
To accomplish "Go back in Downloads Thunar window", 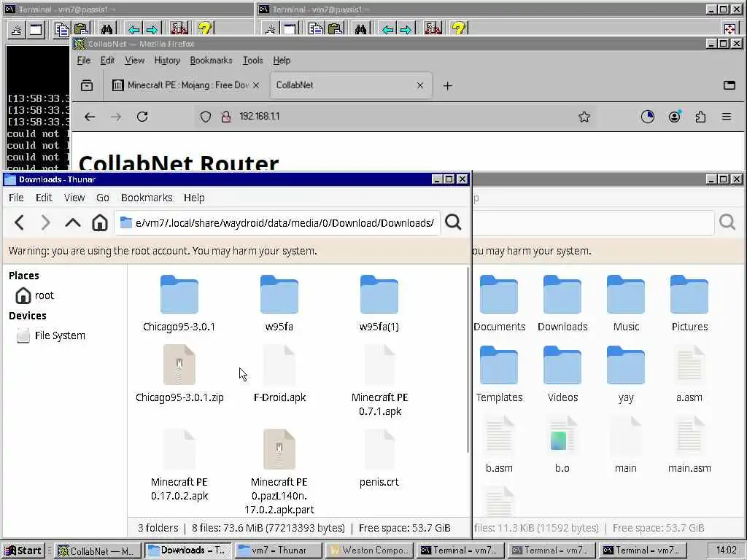I will coord(19,222).
